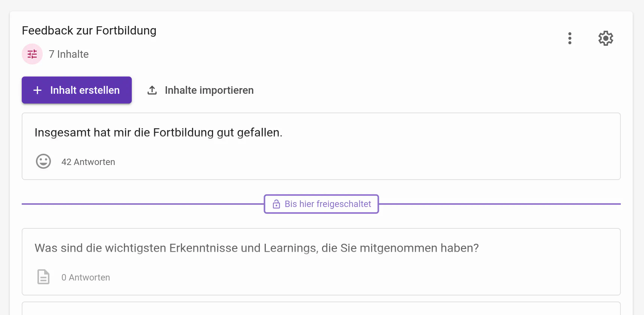Click the Bis hier freigeschaltet label
The height and width of the screenshot is (315, 644).
(x=328, y=204)
